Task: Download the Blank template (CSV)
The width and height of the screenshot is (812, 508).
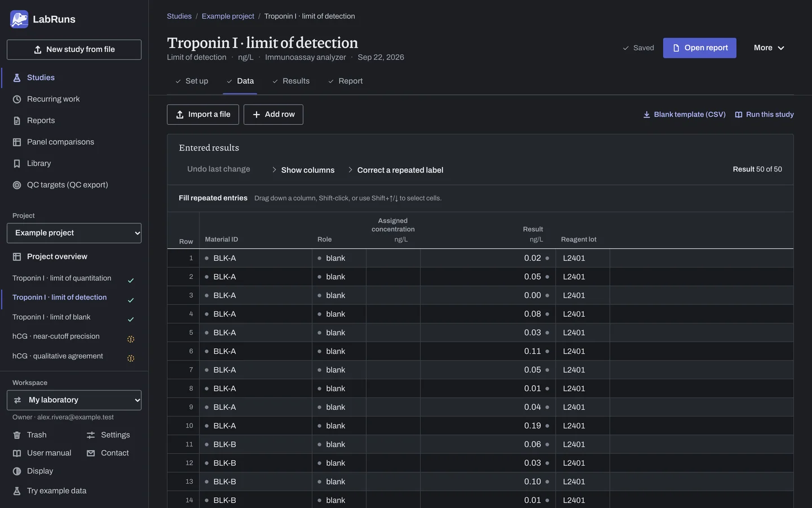Action: coord(684,115)
